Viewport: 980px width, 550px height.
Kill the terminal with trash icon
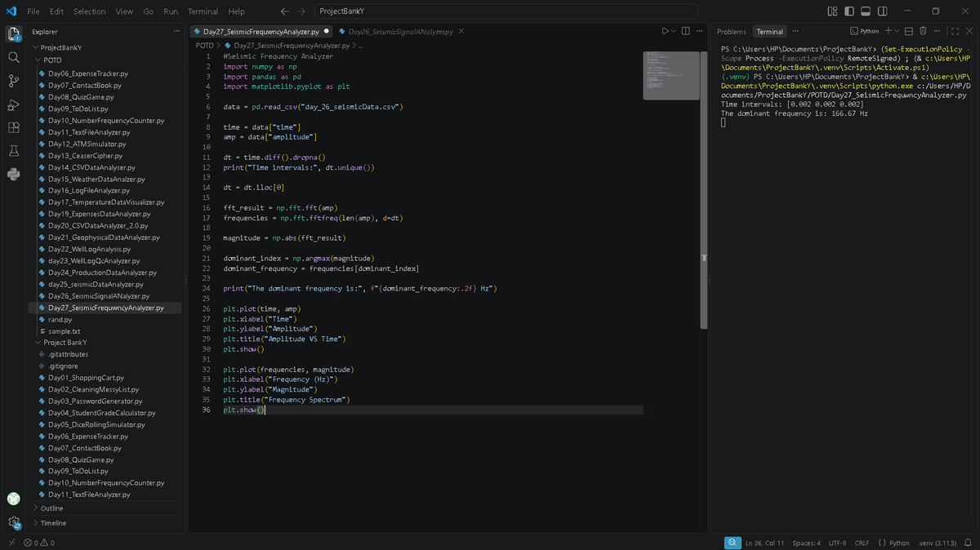point(923,31)
